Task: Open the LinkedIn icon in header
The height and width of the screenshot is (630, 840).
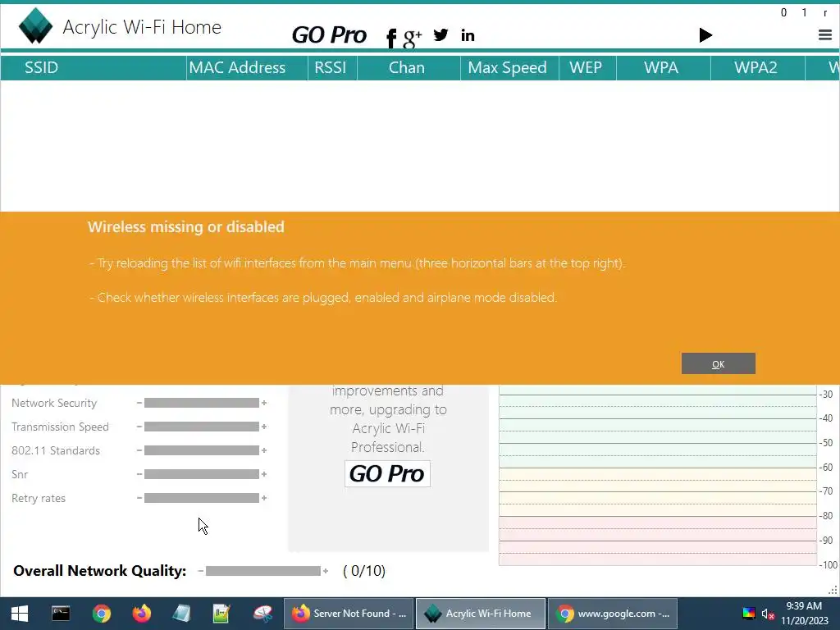Action: [468, 35]
